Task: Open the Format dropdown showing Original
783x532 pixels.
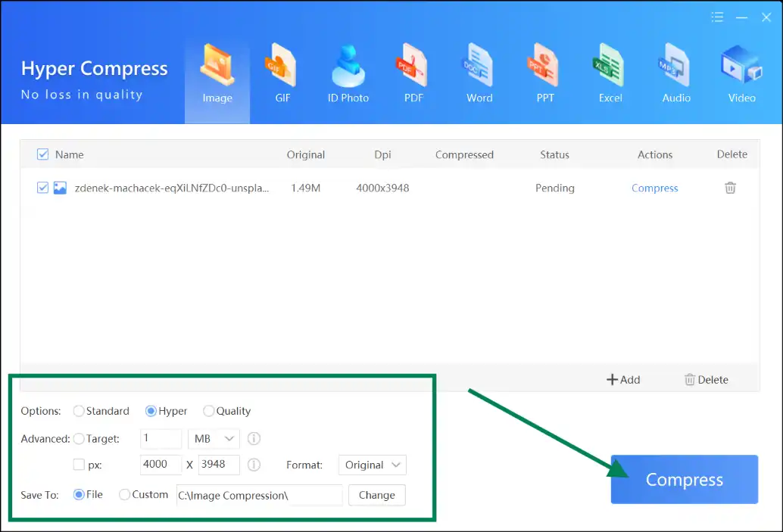Action: (x=373, y=465)
